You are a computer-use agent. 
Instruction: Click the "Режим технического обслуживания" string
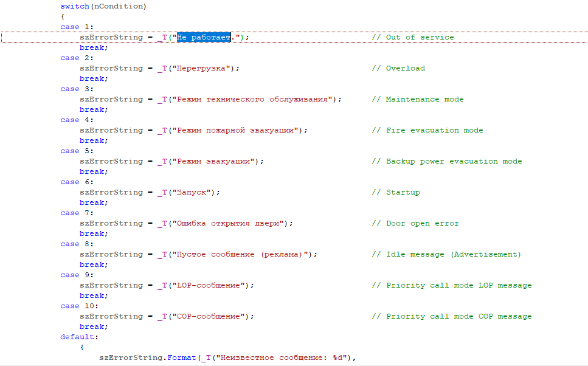(254, 100)
